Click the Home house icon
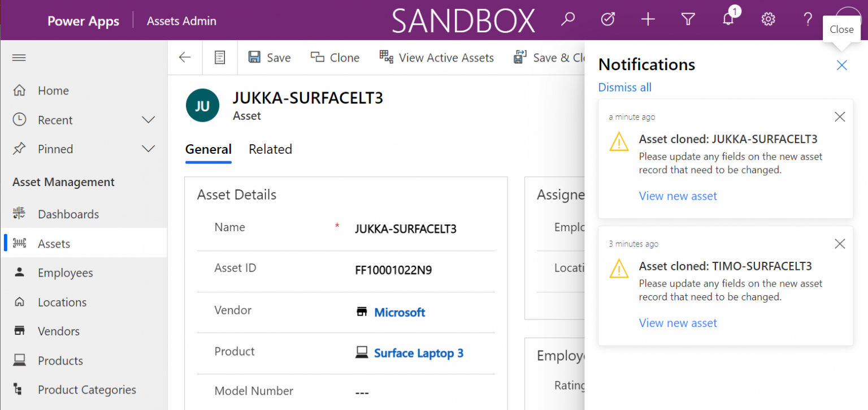This screenshot has height=410, width=868. click(19, 90)
